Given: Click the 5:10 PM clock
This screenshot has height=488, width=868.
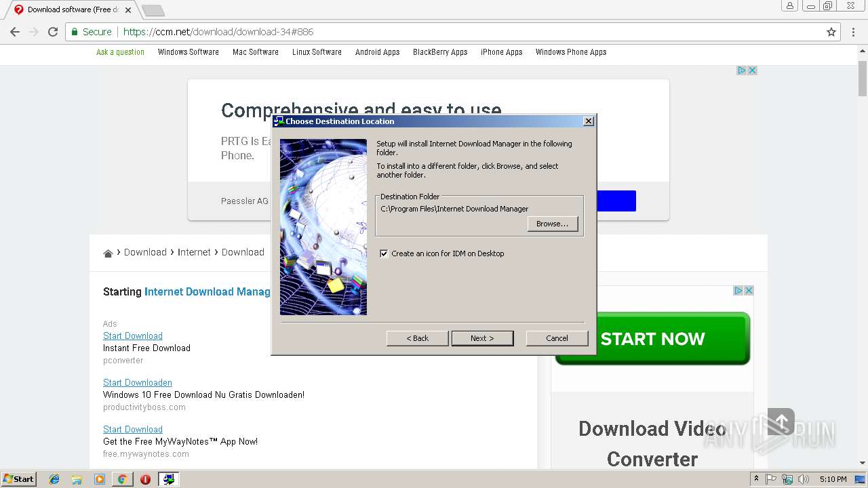Looking at the screenshot, I should 833,479.
